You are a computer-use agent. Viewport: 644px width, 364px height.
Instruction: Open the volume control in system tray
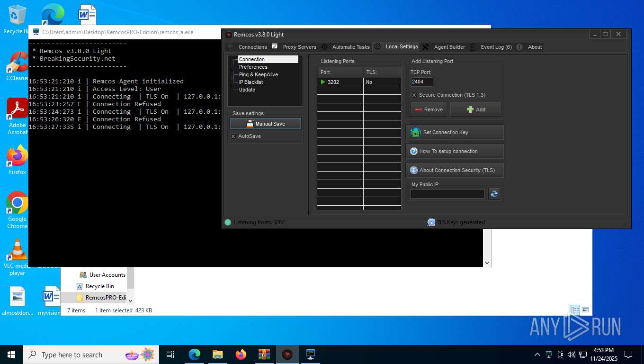tap(571, 355)
